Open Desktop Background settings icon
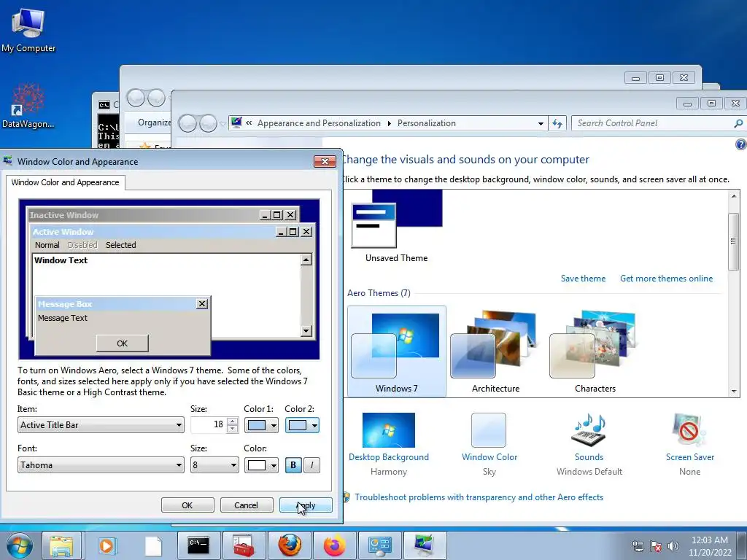747x560 pixels. pos(388,430)
